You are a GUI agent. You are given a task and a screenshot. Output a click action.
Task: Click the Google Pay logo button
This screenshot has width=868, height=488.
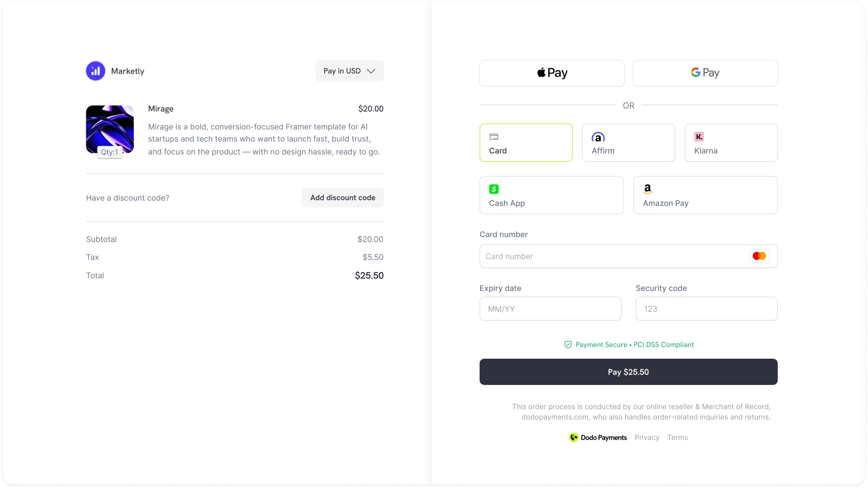tap(704, 72)
